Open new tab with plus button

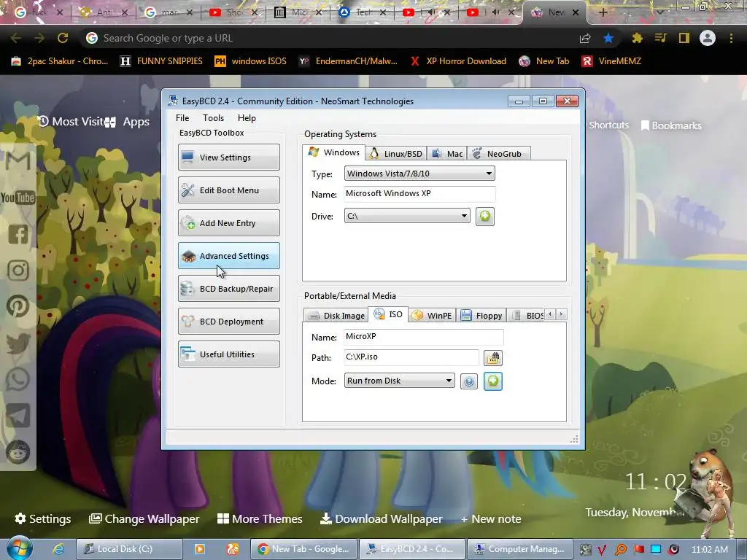pos(603,12)
